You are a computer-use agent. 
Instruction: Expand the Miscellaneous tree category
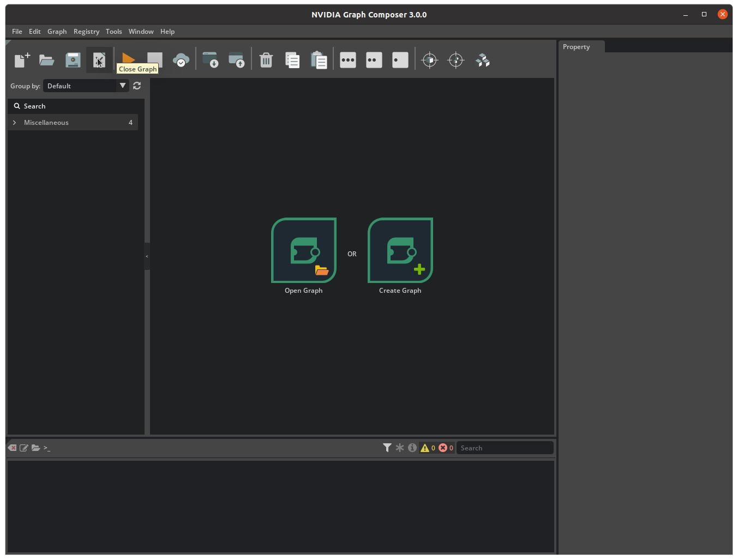(14, 123)
